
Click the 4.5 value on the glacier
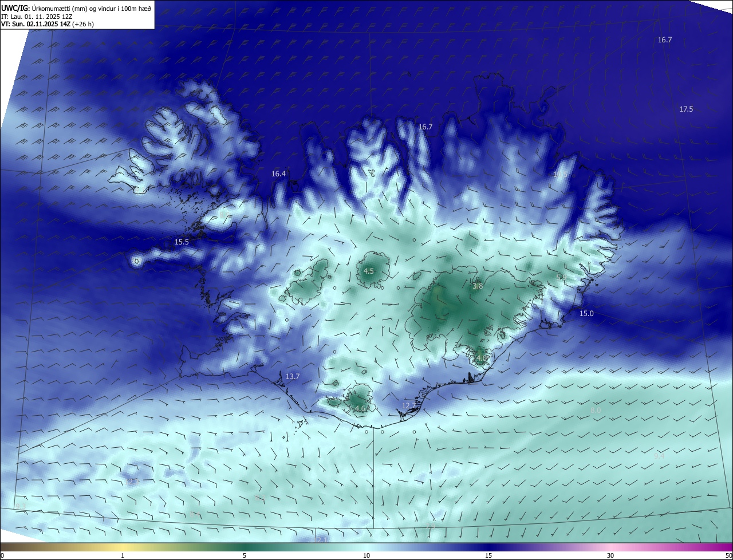[369, 271]
